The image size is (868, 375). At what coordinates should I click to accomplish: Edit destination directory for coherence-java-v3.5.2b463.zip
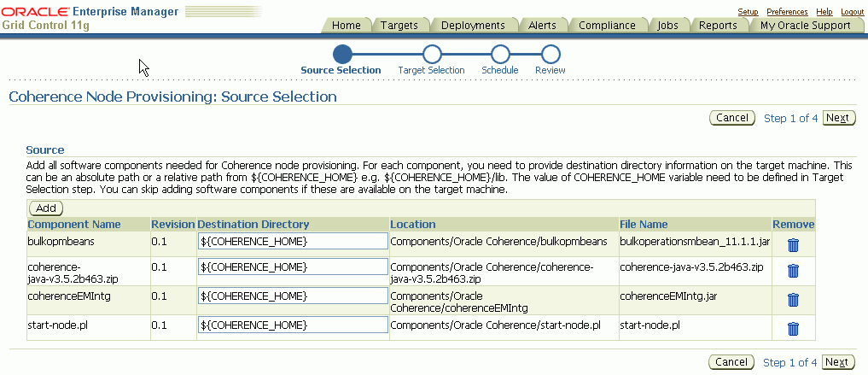click(293, 267)
